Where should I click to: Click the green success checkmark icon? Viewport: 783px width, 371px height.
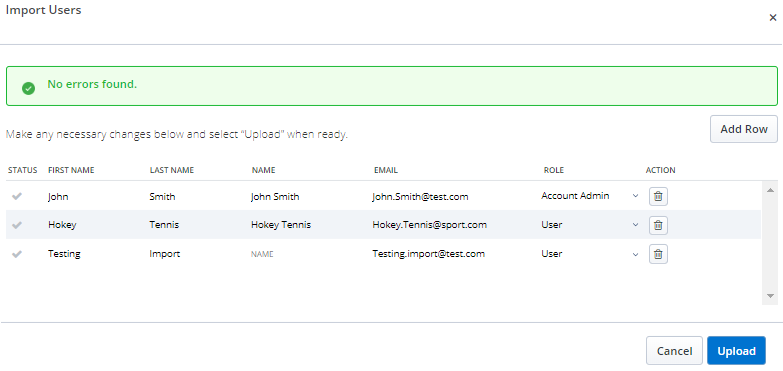click(28, 88)
